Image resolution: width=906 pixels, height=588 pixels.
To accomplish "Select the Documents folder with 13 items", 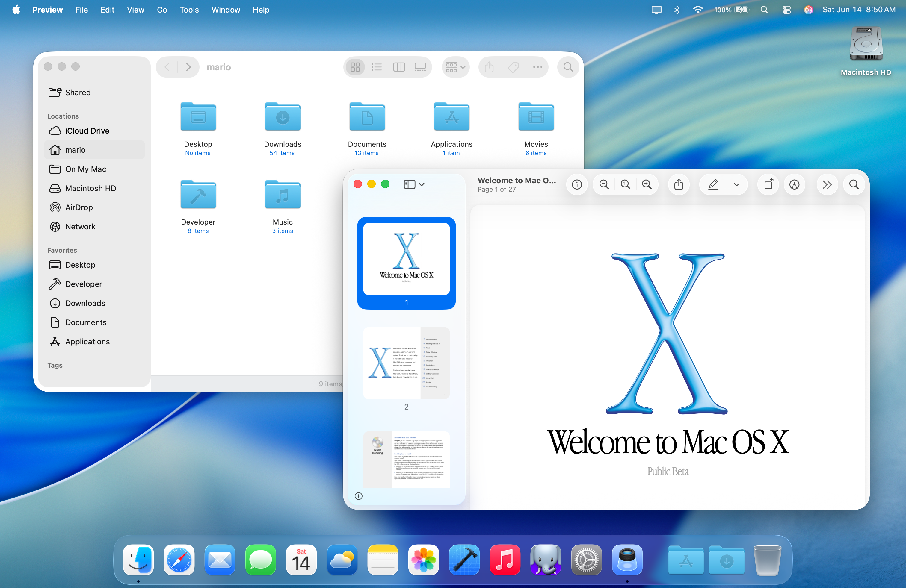I will (x=367, y=117).
